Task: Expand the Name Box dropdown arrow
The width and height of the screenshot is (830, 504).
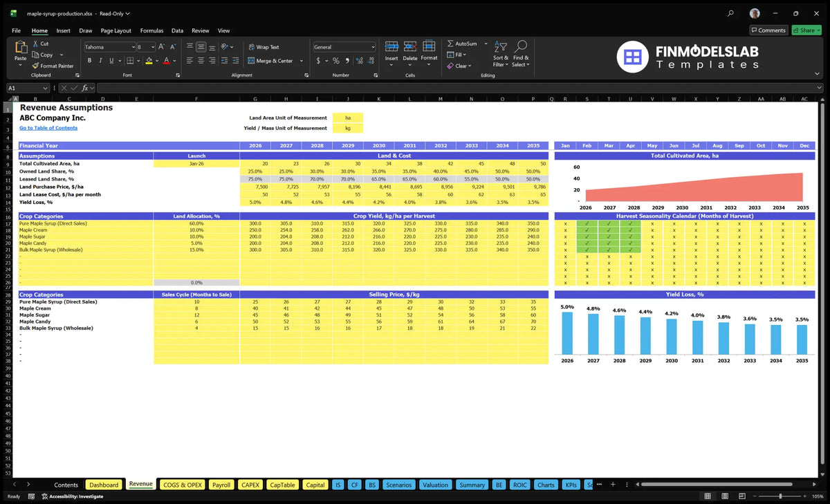Action: tap(45, 88)
